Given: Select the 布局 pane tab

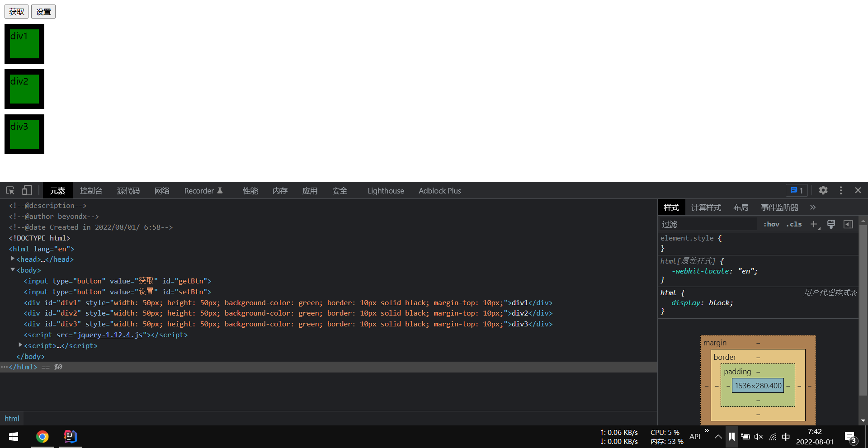Looking at the screenshot, I should pos(741,207).
